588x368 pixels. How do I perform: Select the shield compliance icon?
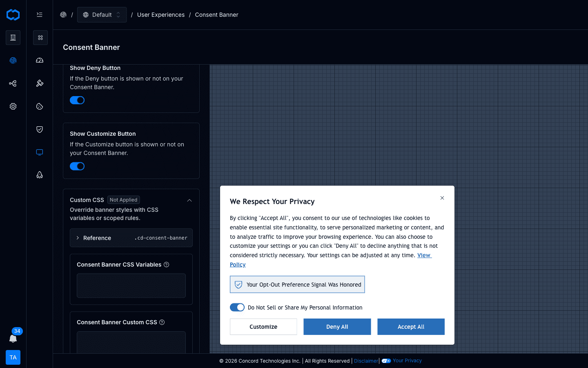[x=39, y=129]
